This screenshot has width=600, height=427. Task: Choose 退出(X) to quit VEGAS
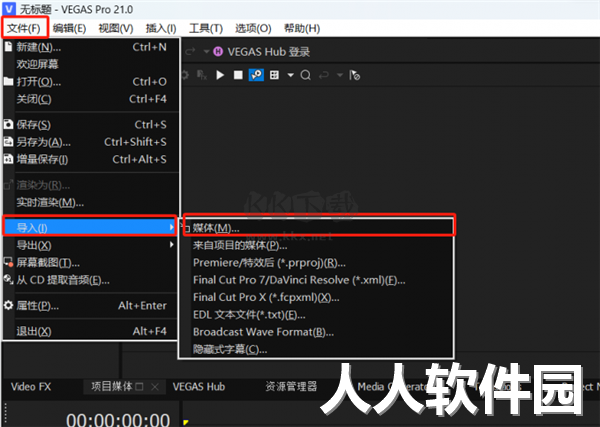point(91,331)
